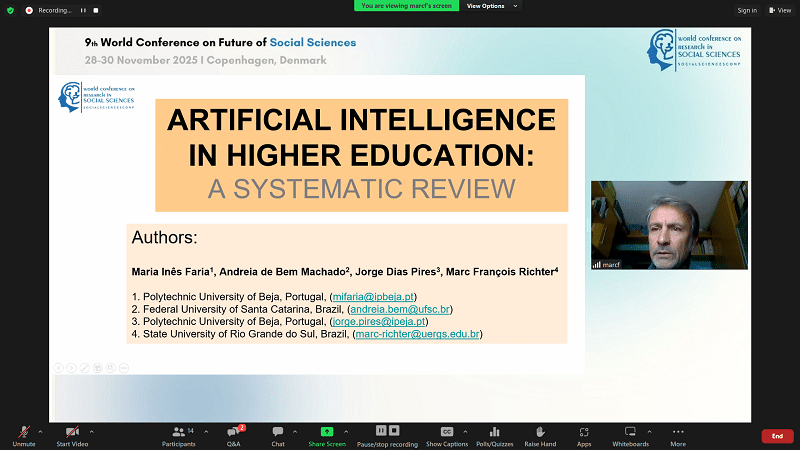Screen dimensions: 800x450
Task: Open the Participants panel
Action: (x=180, y=436)
